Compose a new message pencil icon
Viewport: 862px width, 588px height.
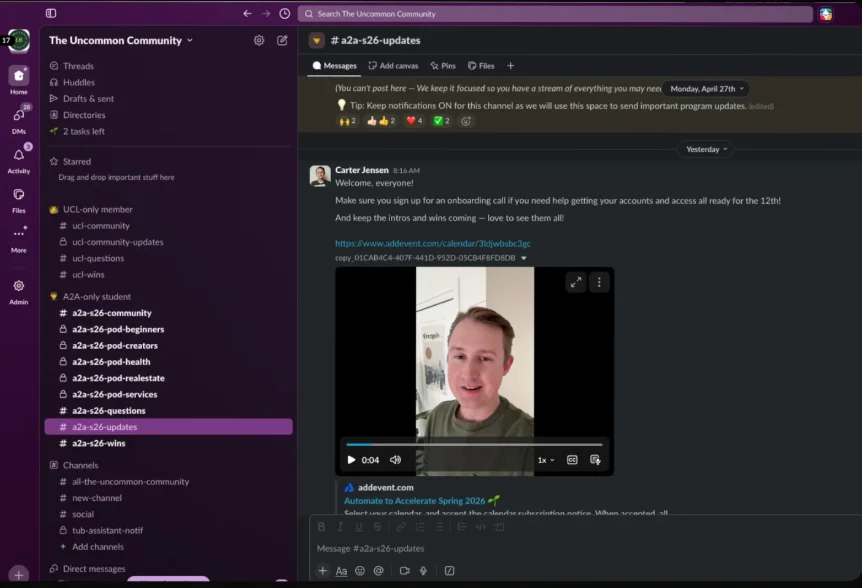point(282,40)
